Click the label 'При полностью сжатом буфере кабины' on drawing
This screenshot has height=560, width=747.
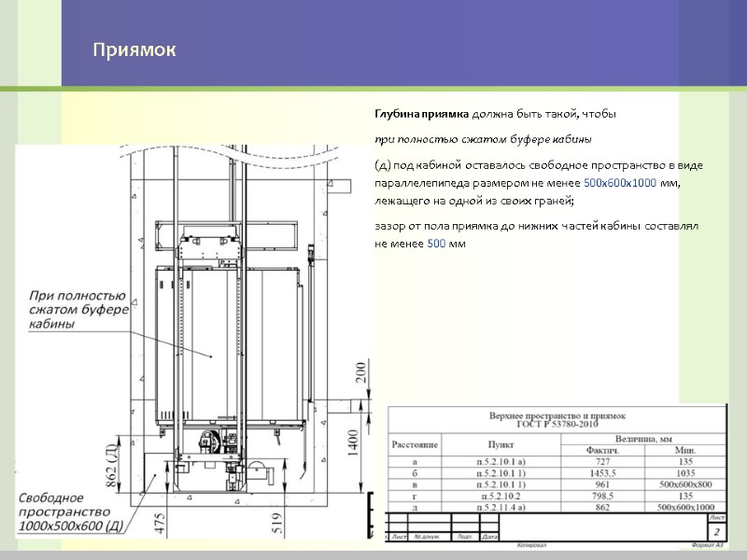[78, 310]
